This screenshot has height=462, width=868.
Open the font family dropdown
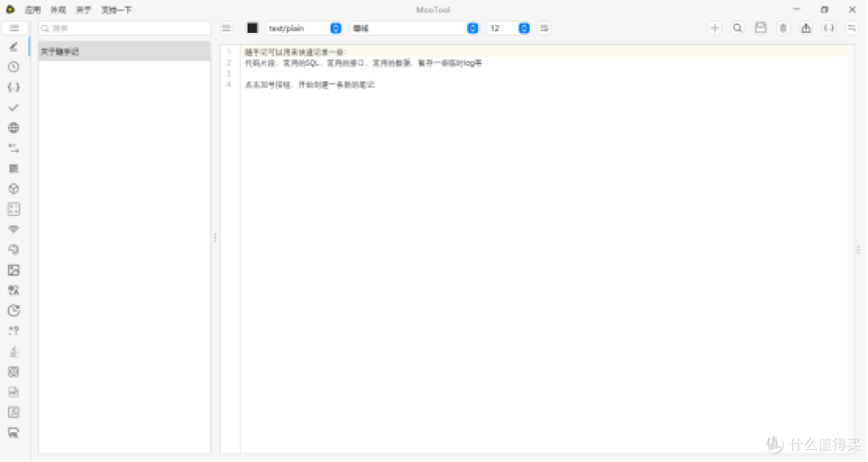414,28
